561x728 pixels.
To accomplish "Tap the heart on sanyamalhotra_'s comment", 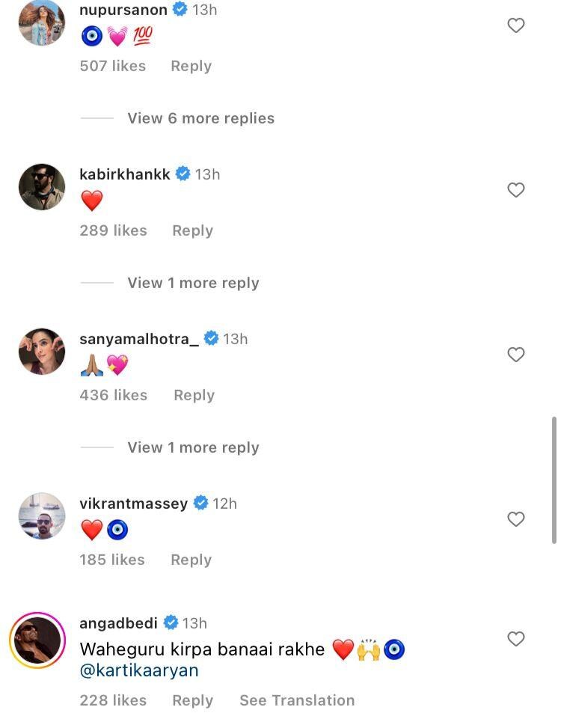I will point(516,355).
